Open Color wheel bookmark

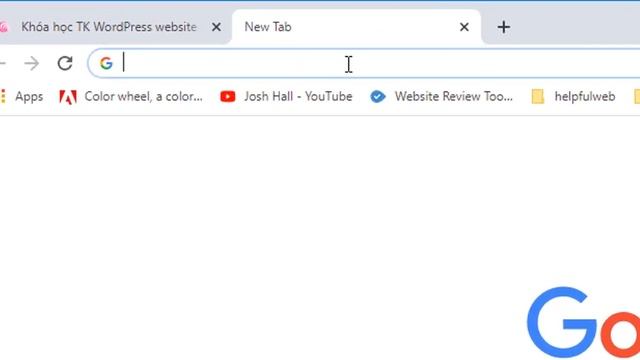tap(131, 97)
